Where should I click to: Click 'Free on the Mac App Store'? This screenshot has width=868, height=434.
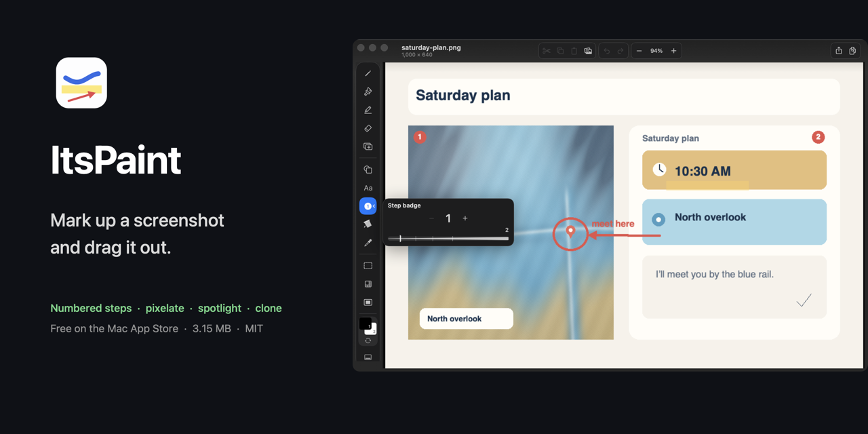tap(114, 328)
